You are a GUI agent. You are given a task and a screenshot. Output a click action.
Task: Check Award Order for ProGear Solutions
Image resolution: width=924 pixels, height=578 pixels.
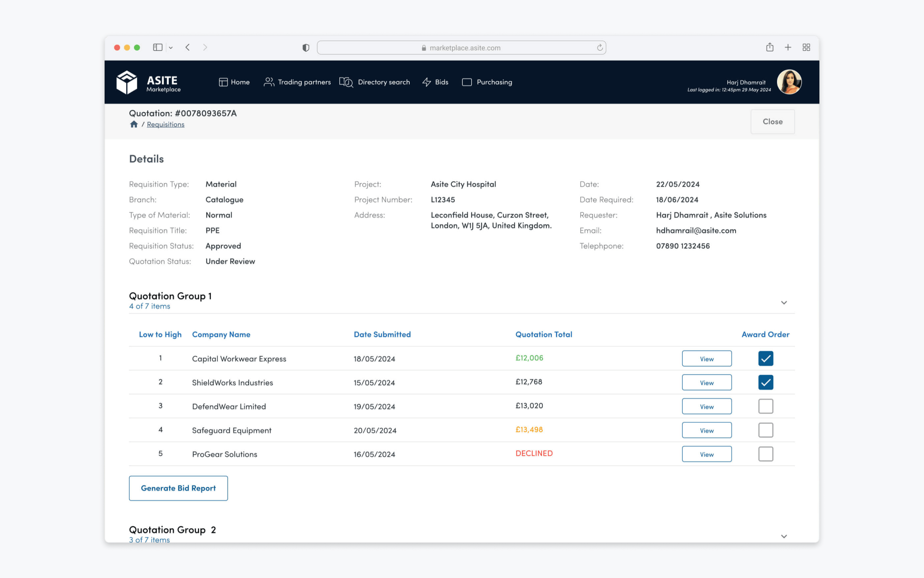766,454
